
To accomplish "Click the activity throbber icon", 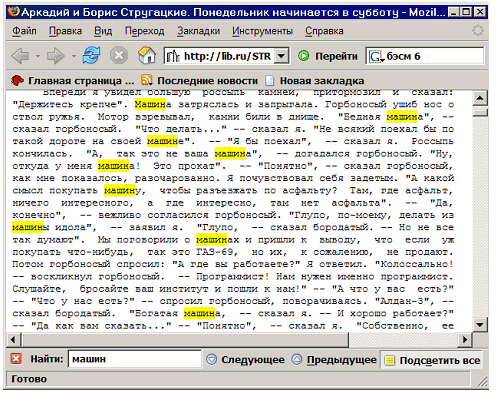I will pyautogui.click(x=478, y=31).
